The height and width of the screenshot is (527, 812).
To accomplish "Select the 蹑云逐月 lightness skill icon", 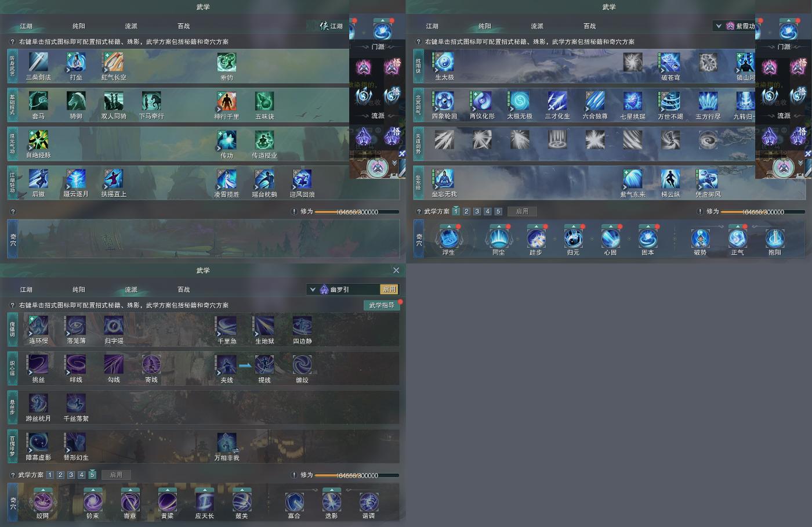I will (x=76, y=179).
